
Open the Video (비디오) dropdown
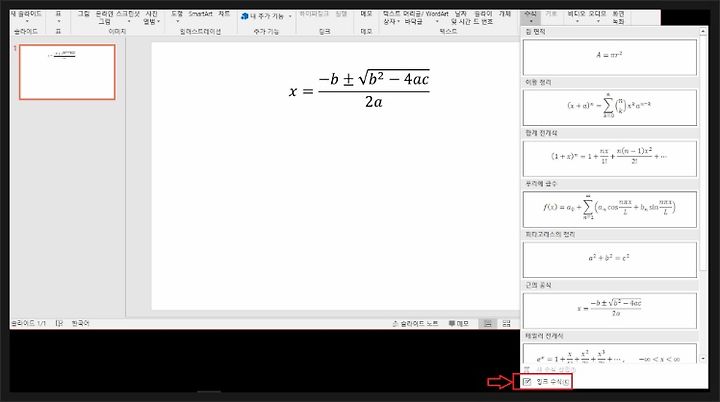tap(576, 17)
